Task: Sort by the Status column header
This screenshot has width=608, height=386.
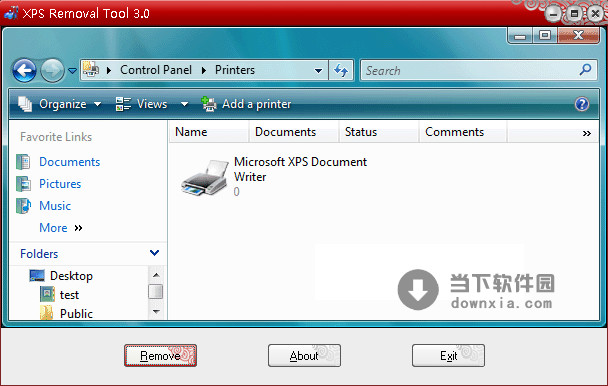Action: tap(379, 132)
